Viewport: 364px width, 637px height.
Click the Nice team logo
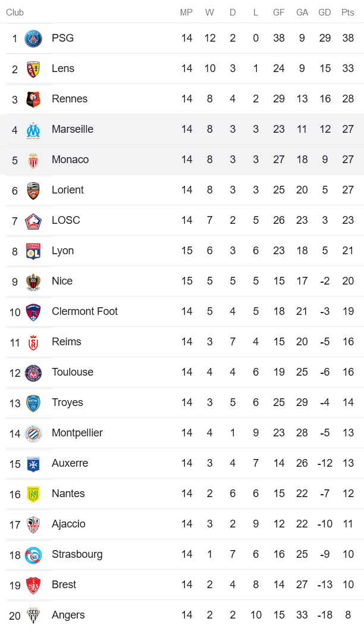pyautogui.click(x=33, y=282)
